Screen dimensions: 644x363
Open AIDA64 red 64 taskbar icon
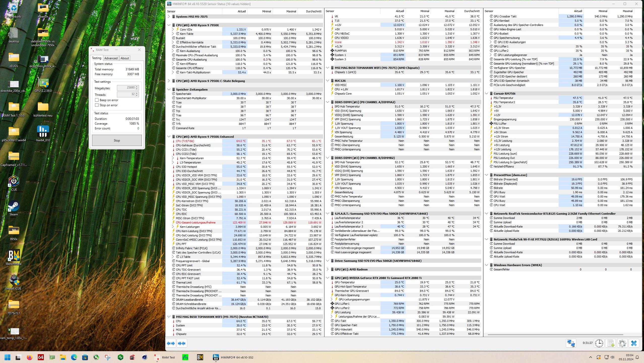click(x=41, y=357)
